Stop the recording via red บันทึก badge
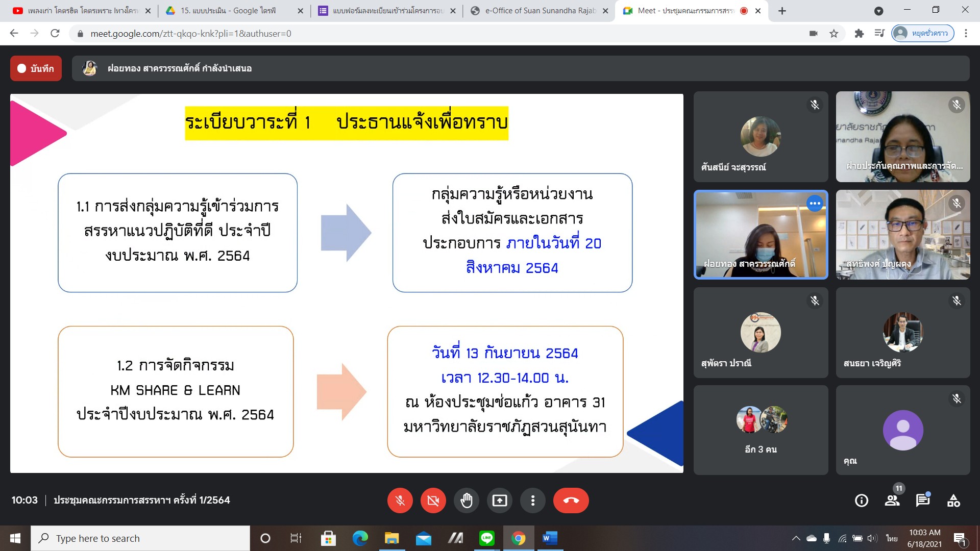980x551 pixels. pyautogui.click(x=36, y=68)
